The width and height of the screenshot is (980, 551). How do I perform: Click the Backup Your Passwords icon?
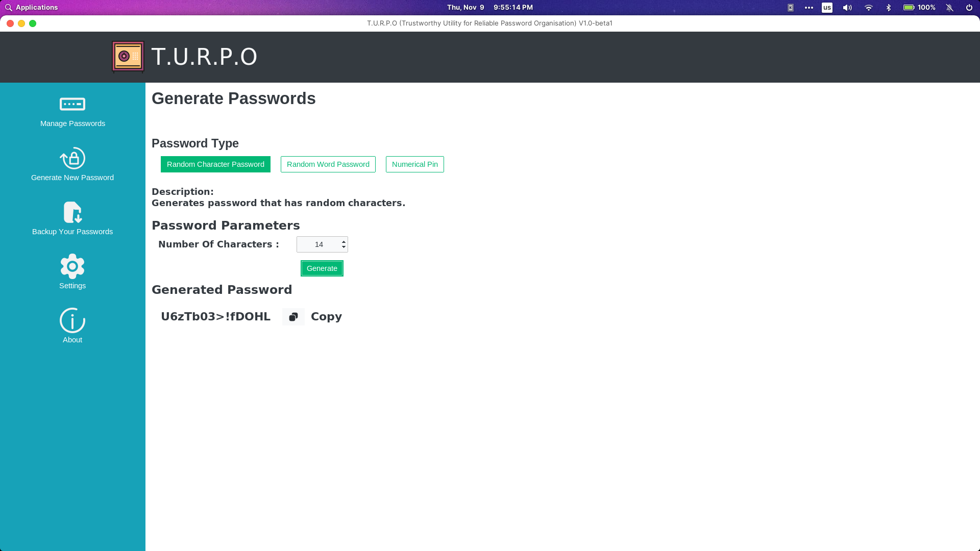click(72, 212)
